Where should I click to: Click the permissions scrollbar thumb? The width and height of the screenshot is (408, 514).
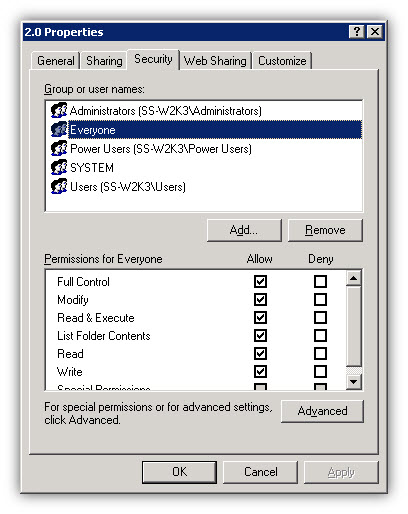(354, 326)
